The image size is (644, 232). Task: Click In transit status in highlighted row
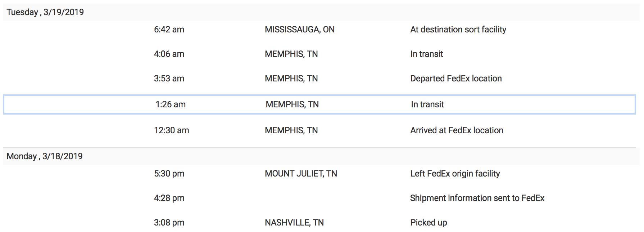tap(427, 104)
